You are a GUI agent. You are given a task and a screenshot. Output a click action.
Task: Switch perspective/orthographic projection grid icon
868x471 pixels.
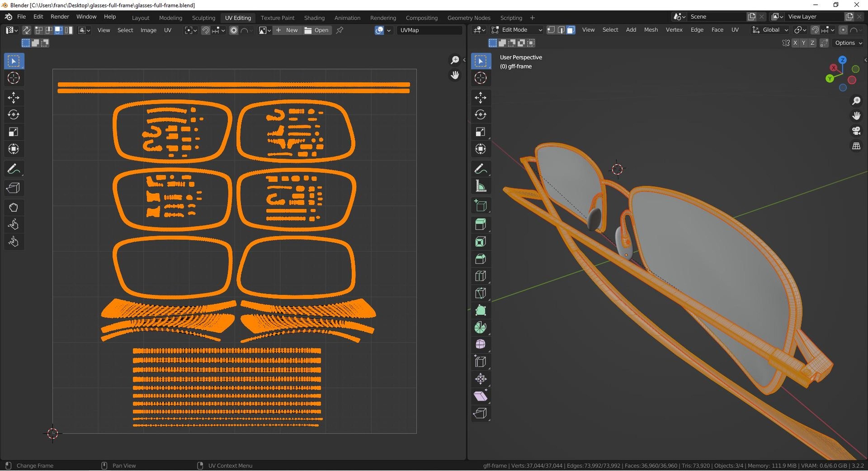point(856,146)
